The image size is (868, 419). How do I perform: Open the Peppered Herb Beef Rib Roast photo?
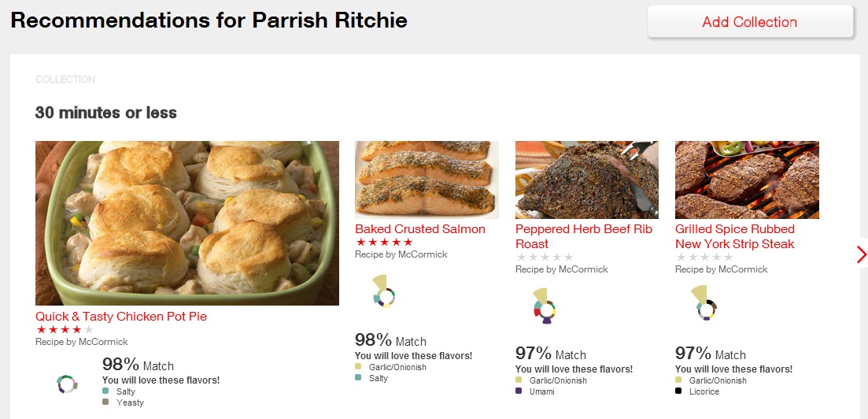[587, 180]
